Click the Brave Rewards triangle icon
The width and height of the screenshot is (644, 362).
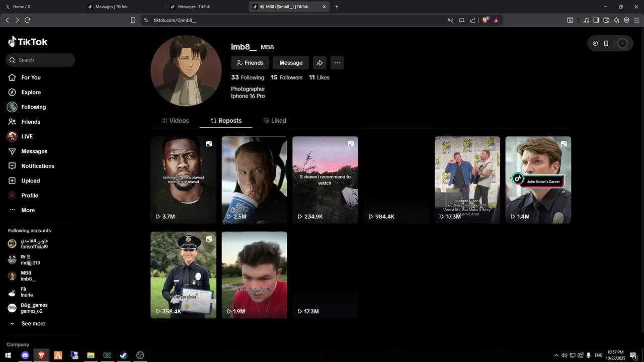(496, 20)
